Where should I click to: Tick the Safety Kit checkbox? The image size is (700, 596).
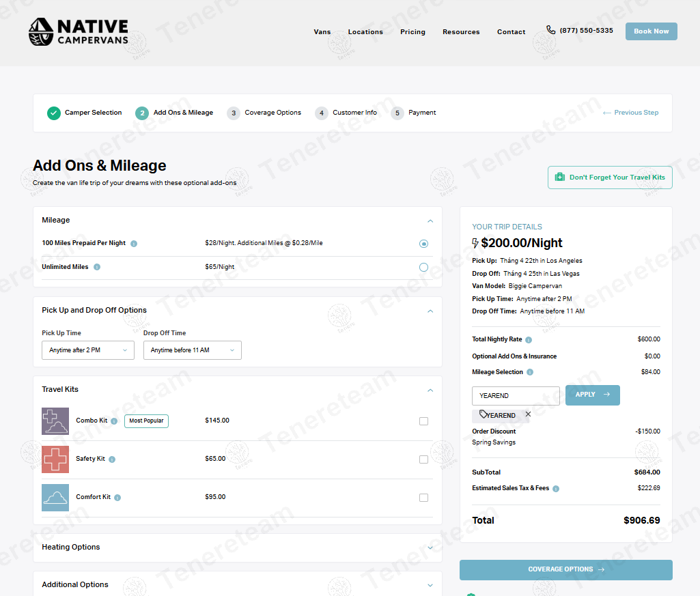423,459
